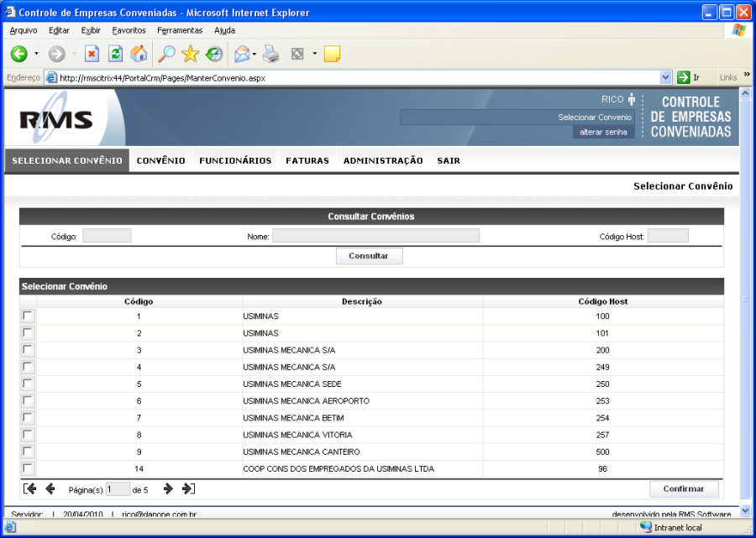This screenshot has height=538, width=756.
Task: Click the IE Forward arrow button
Action: pos(57,54)
